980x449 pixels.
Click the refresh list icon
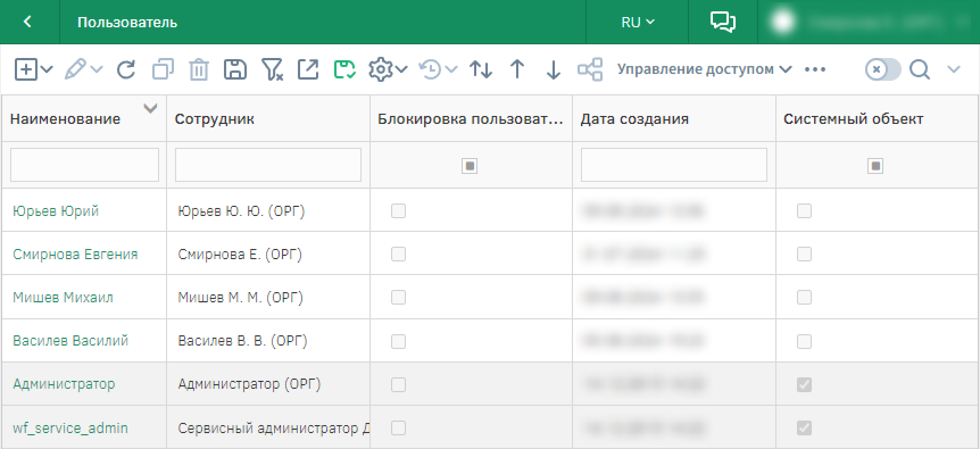(126, 70)
